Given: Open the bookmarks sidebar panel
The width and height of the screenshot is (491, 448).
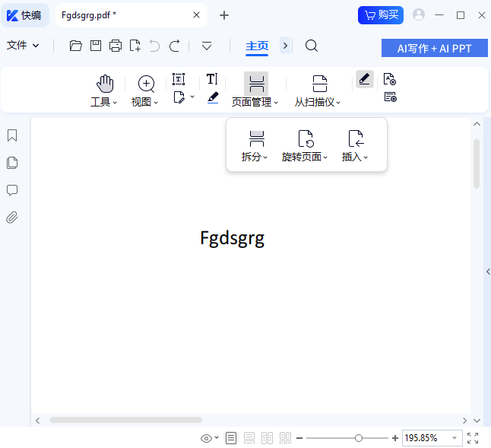Looking at the screenshot, I should 12,135.
